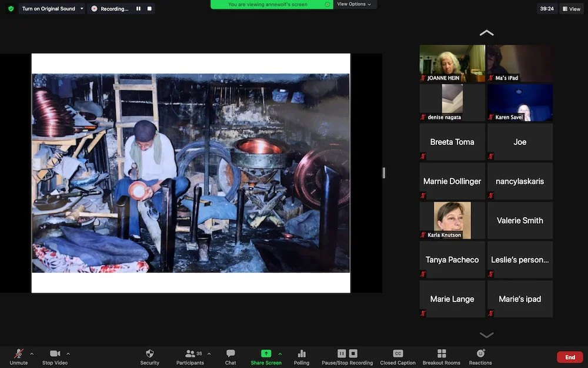The image size is (588, 368).
Task: Stop the recording from top bar
Action: tap(149, 8)
